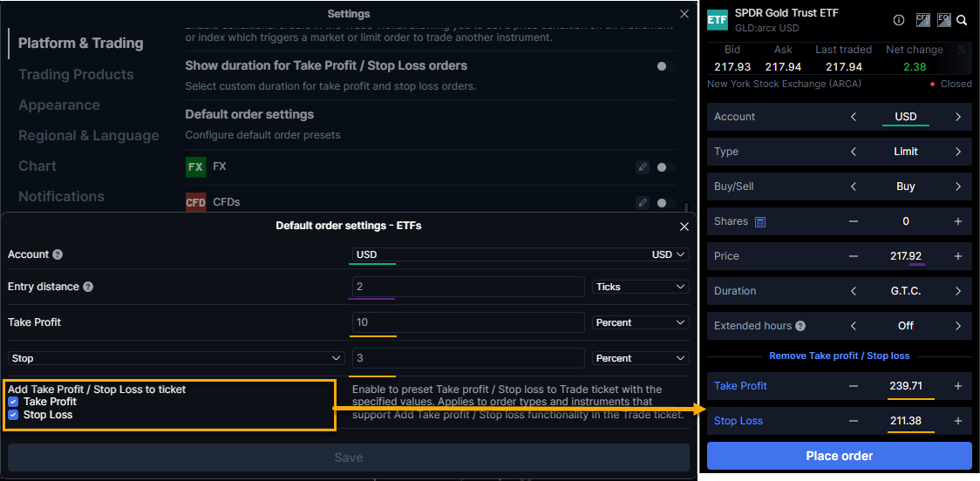Image resolution: width=980 pixels, height=481 pixels.
Task: Open the Take Profit Percent dropdown
Action: tap(640, 322)
